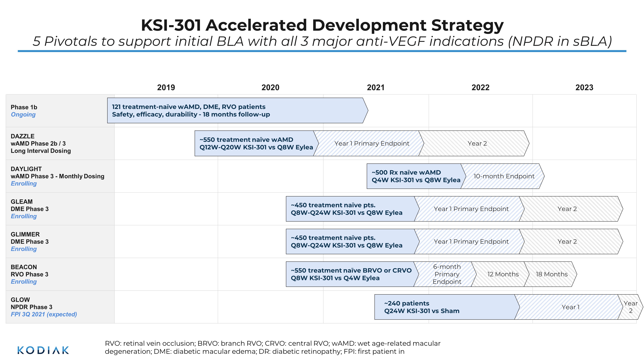The width and height of the screenshot is (644, 362).
Task: Select GLEAM "~450 treatment naïve pts." bar
Action: coord(352,209)
